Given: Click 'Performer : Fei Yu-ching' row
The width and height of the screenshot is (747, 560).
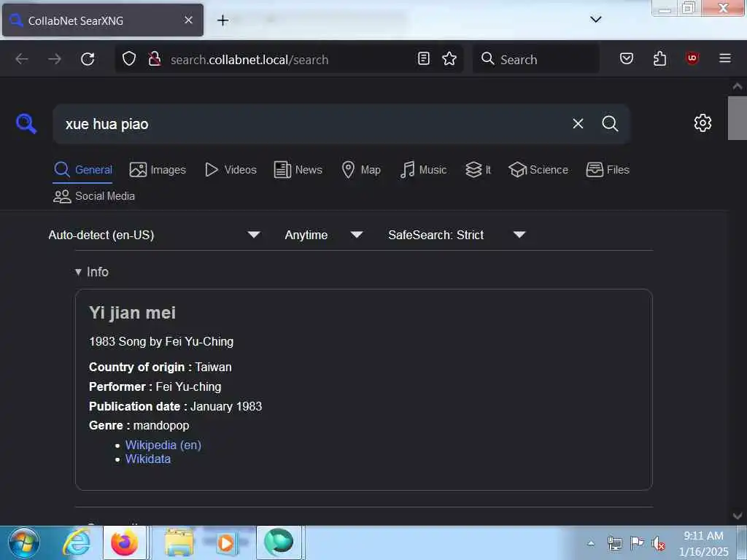Looking at the screenshot, I should coord(155,386).
